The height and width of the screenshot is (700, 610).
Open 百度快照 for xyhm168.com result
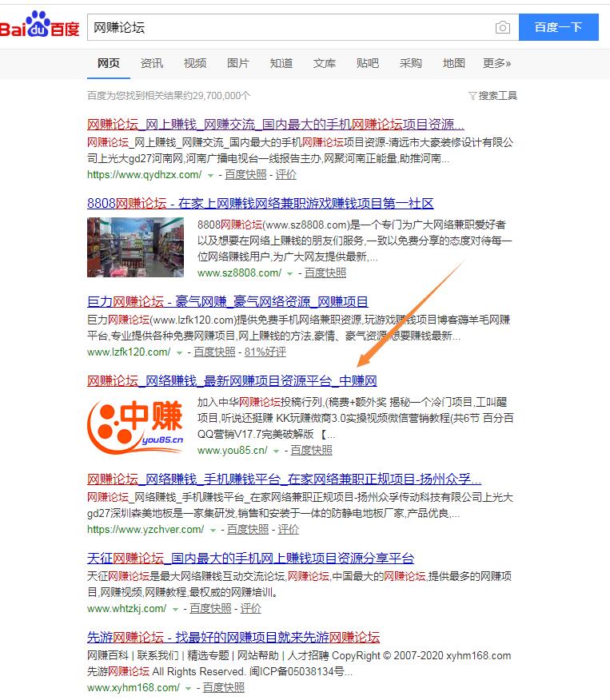(224, 687)
